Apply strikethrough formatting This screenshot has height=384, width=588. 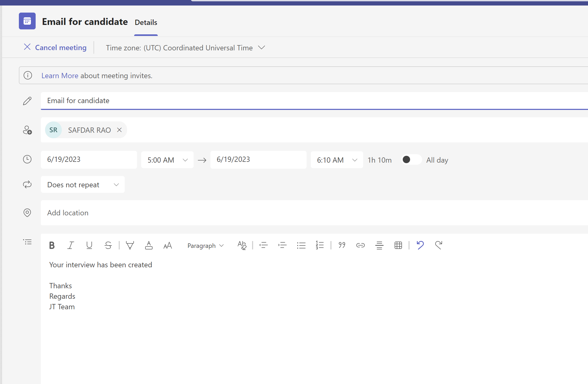point(108,246)
